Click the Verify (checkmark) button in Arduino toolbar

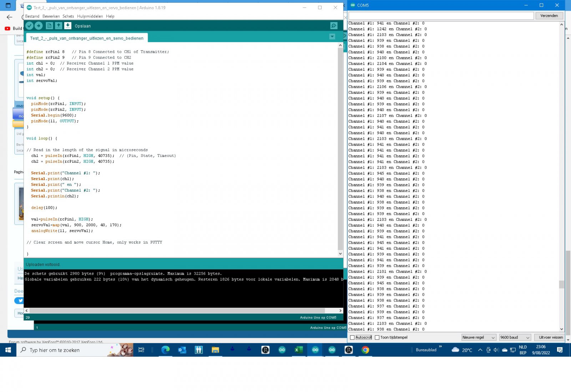click(30, 26)
